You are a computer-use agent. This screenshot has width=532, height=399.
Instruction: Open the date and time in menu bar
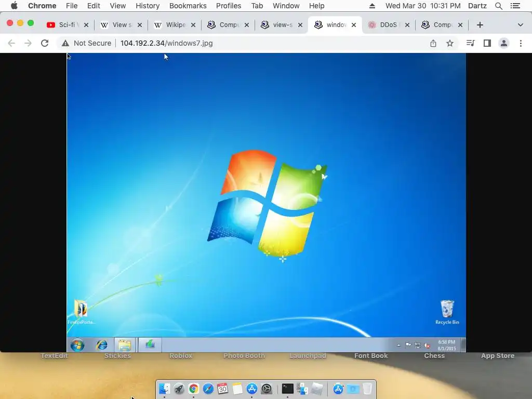[x=423, y=6]
